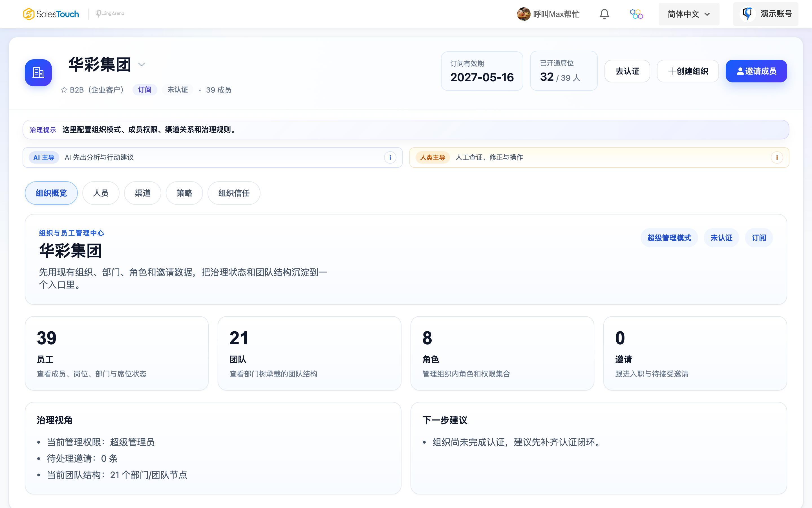Click the 超级管理模式 badge

(669, 238)
